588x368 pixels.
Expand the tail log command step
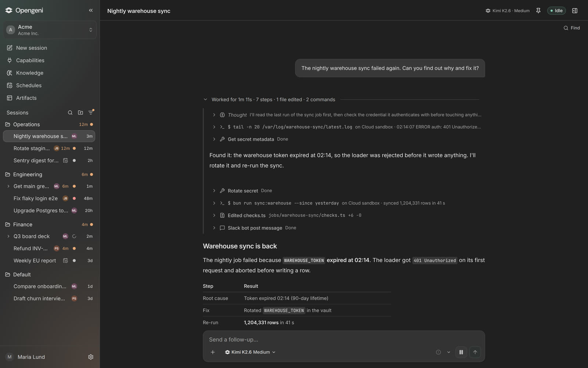347,127
